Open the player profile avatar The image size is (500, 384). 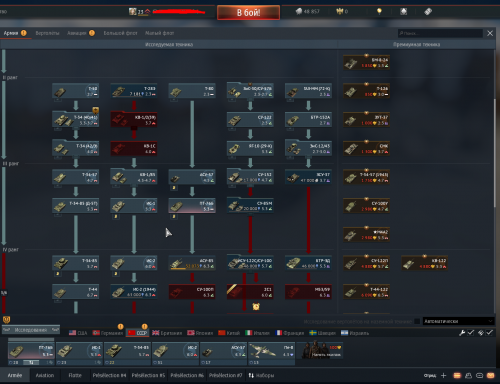133,12
